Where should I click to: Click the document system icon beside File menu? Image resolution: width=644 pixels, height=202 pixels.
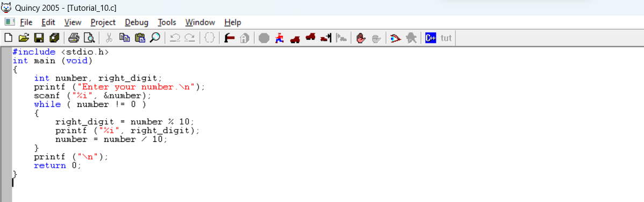10,22
